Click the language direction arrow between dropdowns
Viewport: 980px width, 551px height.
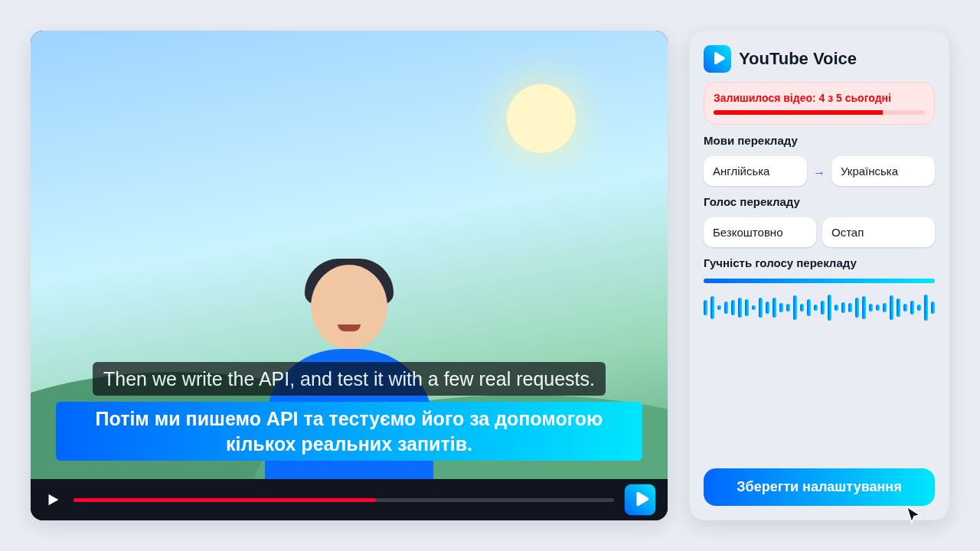tap(819, 173)
